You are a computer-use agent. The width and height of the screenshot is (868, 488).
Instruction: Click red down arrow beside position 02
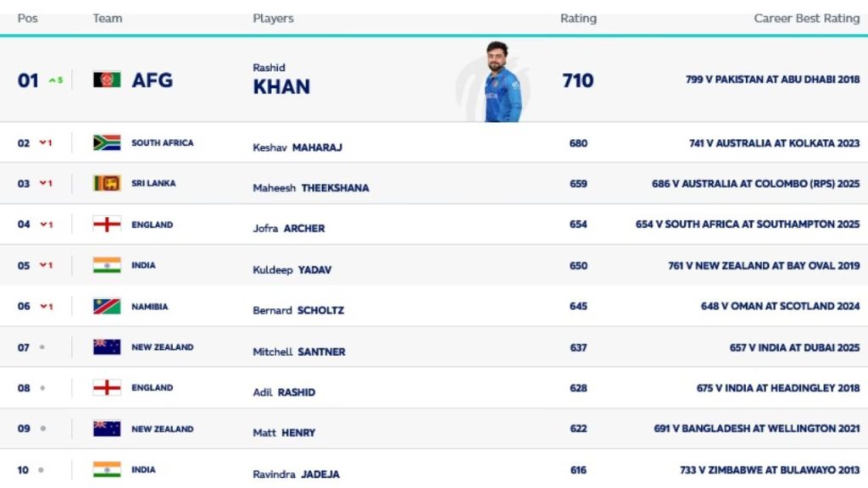pyautogui.click(x=42, y=143)
